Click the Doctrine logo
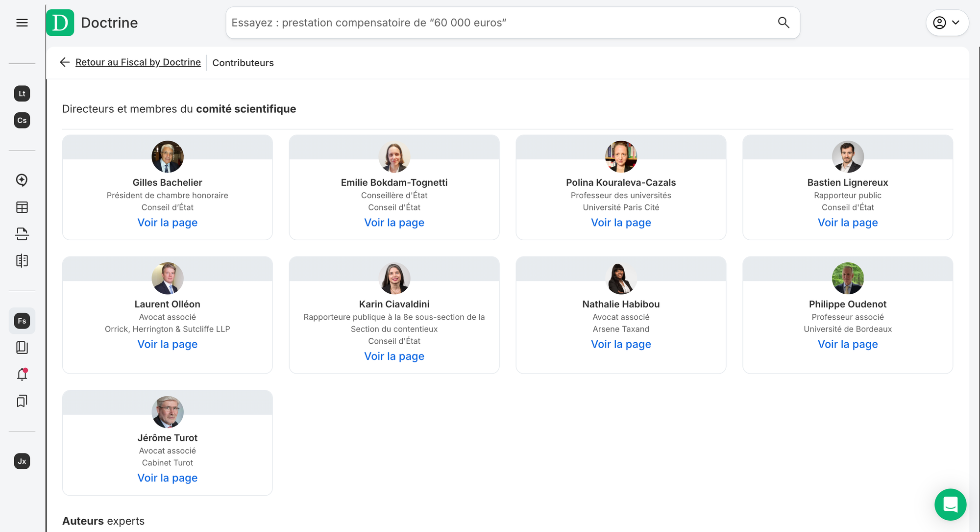The height and width of the screenshot is (532, 980). (x=60, y=23)
